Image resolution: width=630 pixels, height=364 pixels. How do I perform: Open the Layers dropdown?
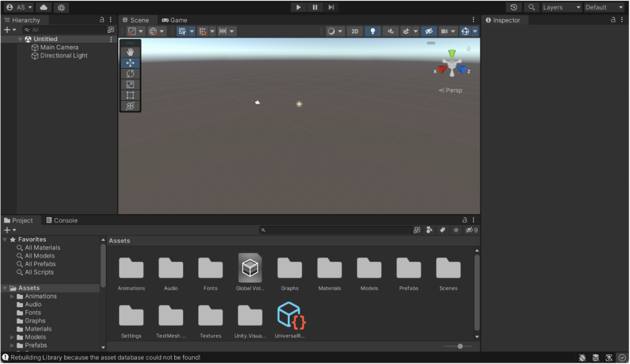(x=561, y=7)
